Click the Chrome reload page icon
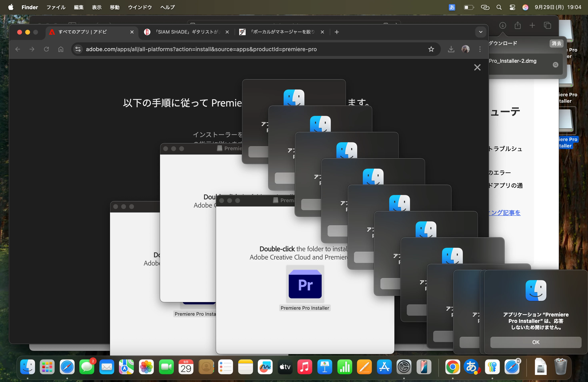Viewport: 588px width, 382px height. (46, 49)
